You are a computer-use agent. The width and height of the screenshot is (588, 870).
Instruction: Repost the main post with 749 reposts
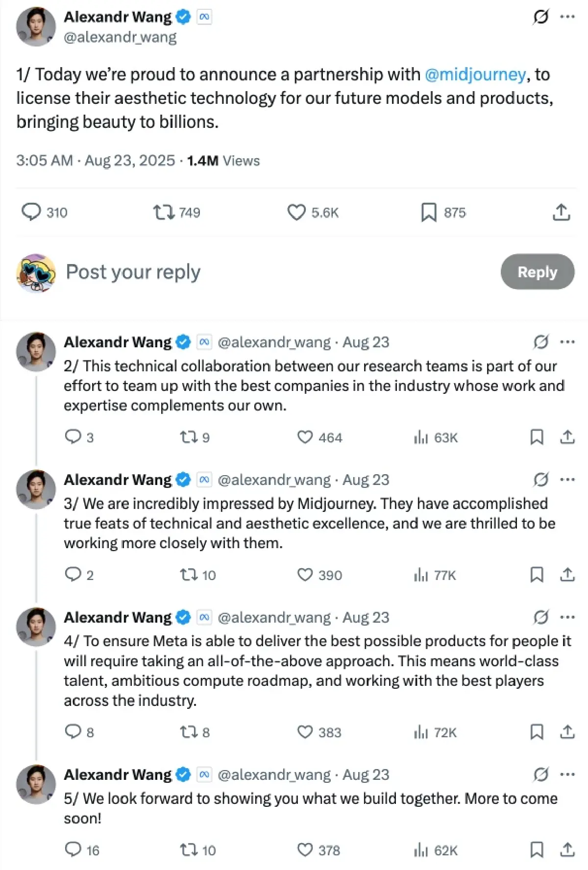pos(164,212)
